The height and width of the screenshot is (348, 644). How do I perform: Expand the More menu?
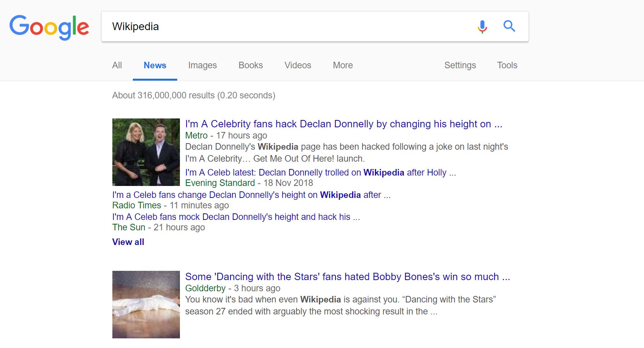click(x=343, y=65)
